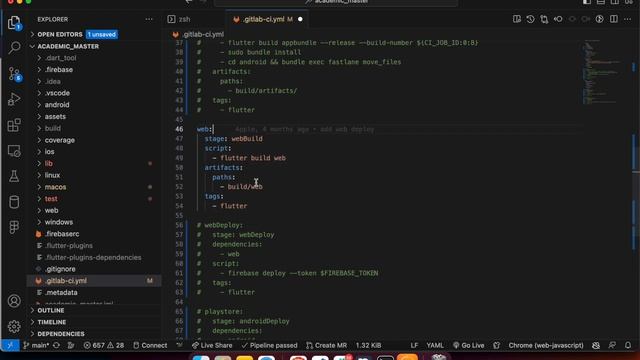Click the circular run icon in editor toolbar

click(x=600, y=19)
